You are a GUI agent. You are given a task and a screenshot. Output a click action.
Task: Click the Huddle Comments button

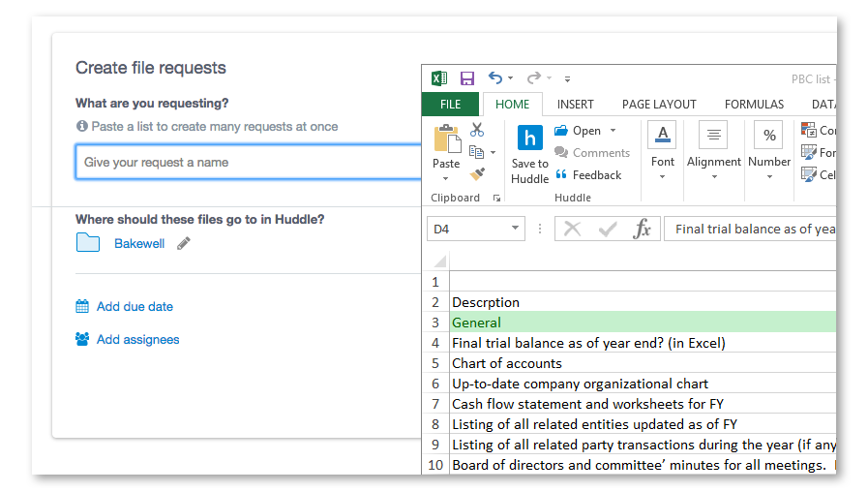click(592, 152)
